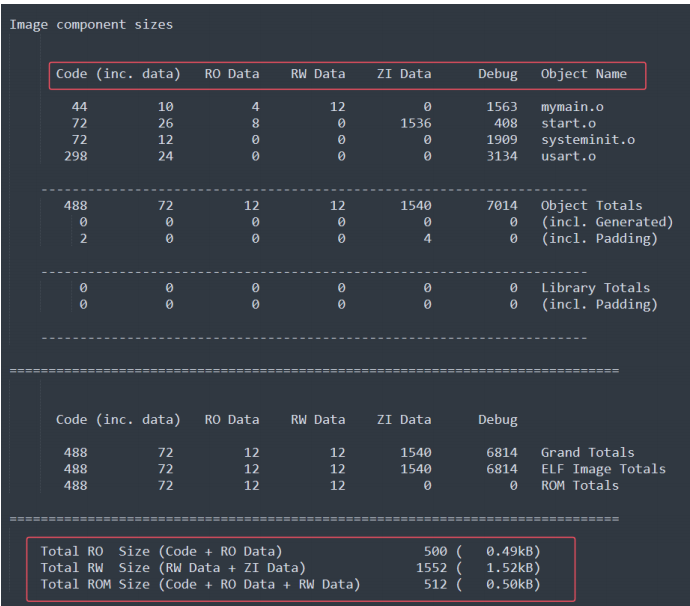Click the second table's 'Debug' header

pos(498,420)
